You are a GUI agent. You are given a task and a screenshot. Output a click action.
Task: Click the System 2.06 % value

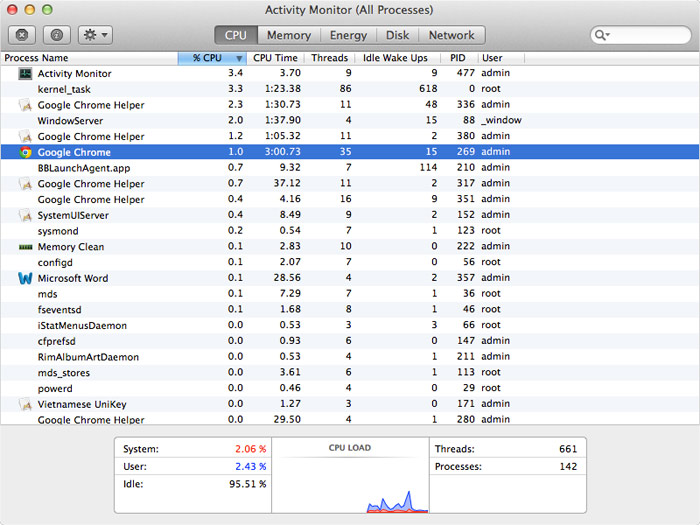click(x=250, y=449)
